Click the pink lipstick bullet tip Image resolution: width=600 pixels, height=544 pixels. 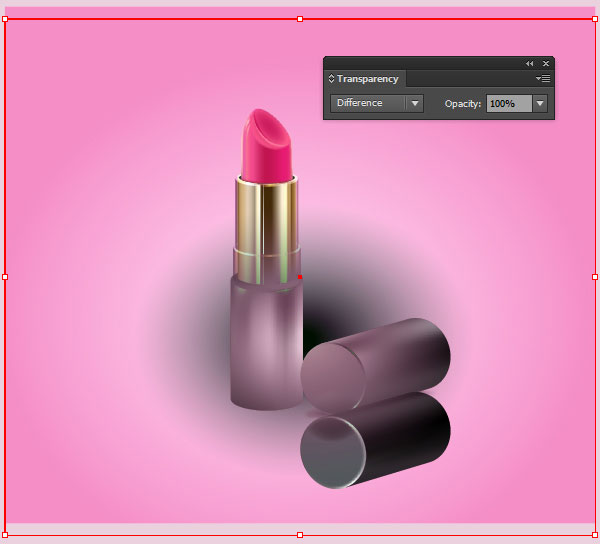click(x=267, y=145)
